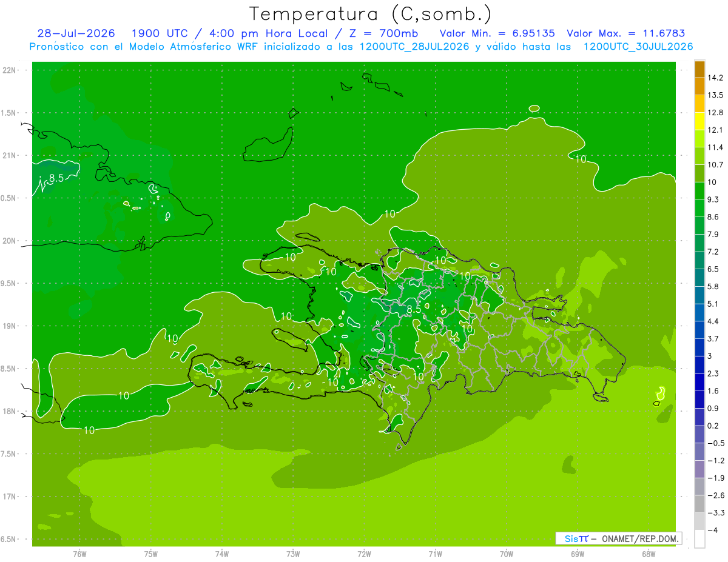Viewport: 728px width, 562px height.
Task: Click the "71W" longitude label
Action: click(x=435, y=555)
